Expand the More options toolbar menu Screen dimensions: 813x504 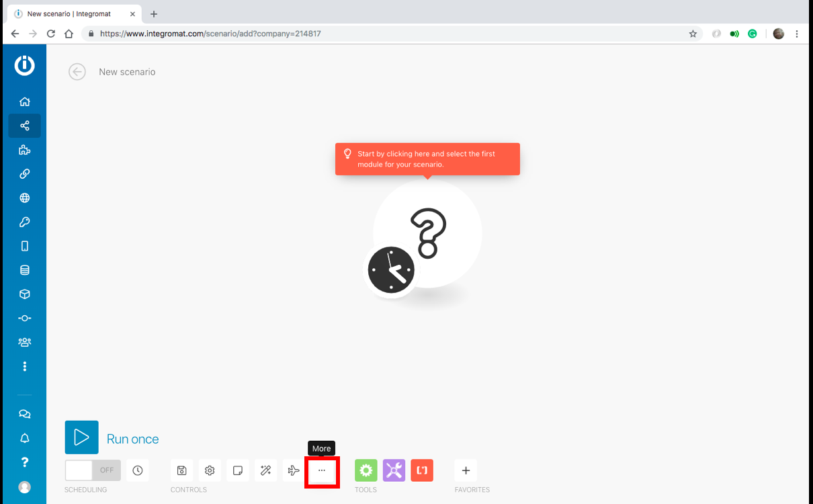[x=322, y=470]
